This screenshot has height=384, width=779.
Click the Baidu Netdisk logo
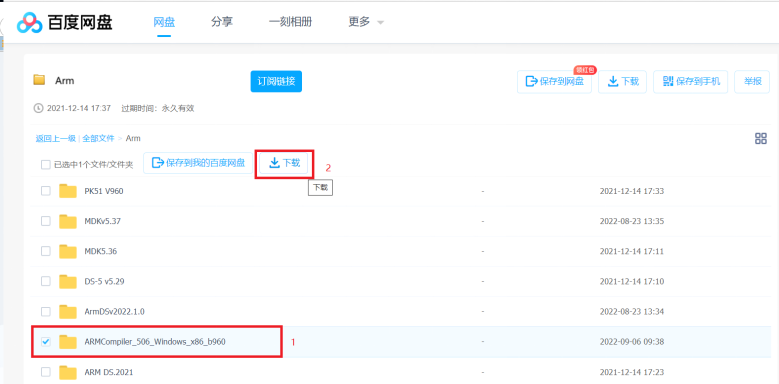(65, 22)
